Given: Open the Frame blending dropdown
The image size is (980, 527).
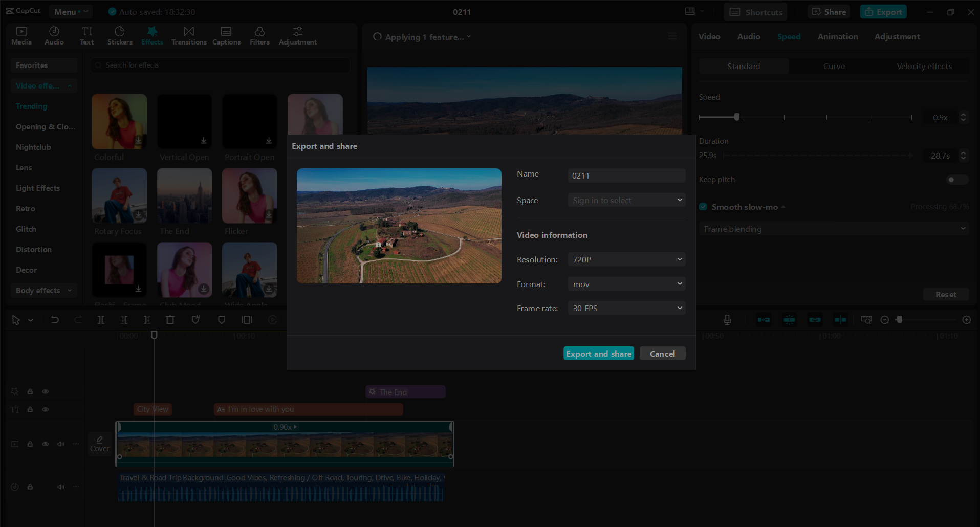Looking at the screenshot, I should [x=834, y=229].
